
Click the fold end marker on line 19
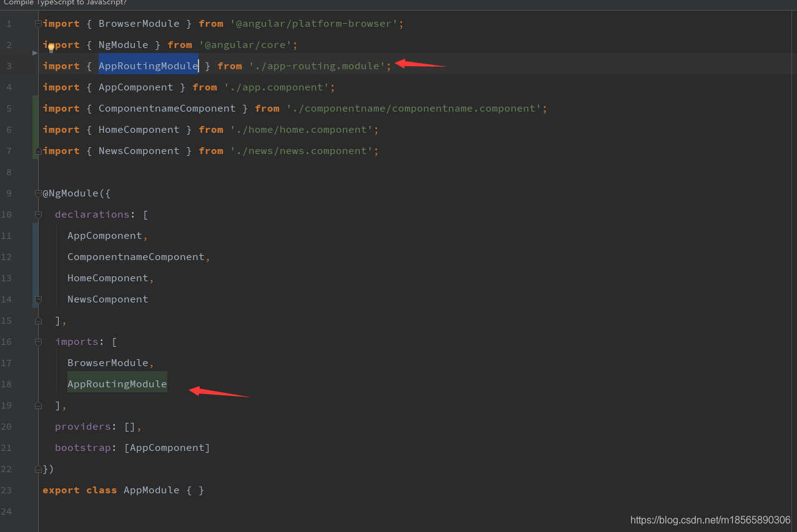39,405
